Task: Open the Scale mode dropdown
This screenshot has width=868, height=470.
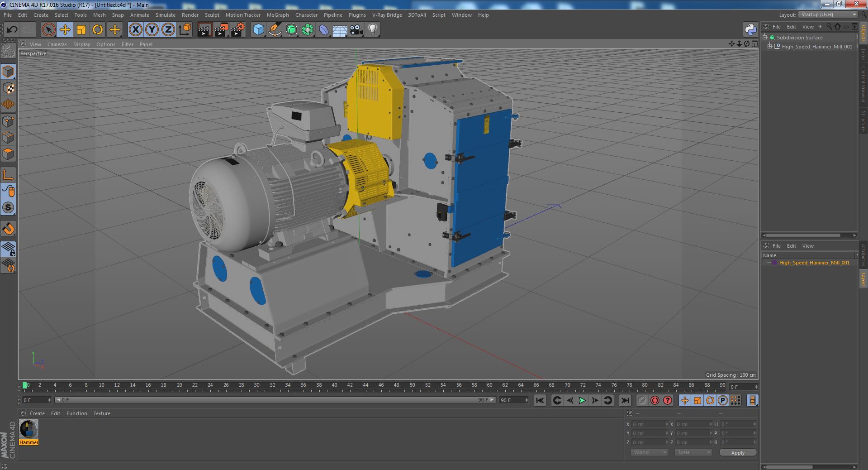Action: tap(693, 452)
